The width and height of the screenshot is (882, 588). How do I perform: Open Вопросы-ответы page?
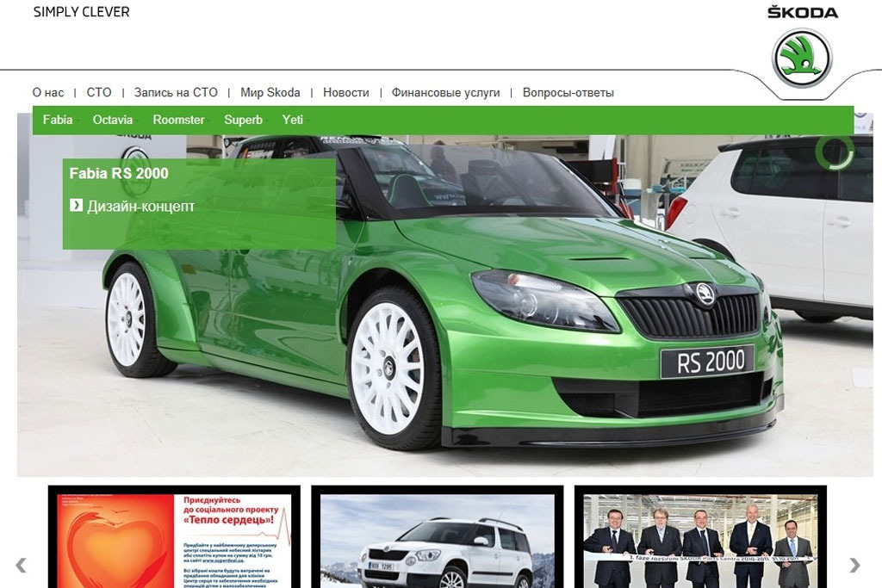568,92
